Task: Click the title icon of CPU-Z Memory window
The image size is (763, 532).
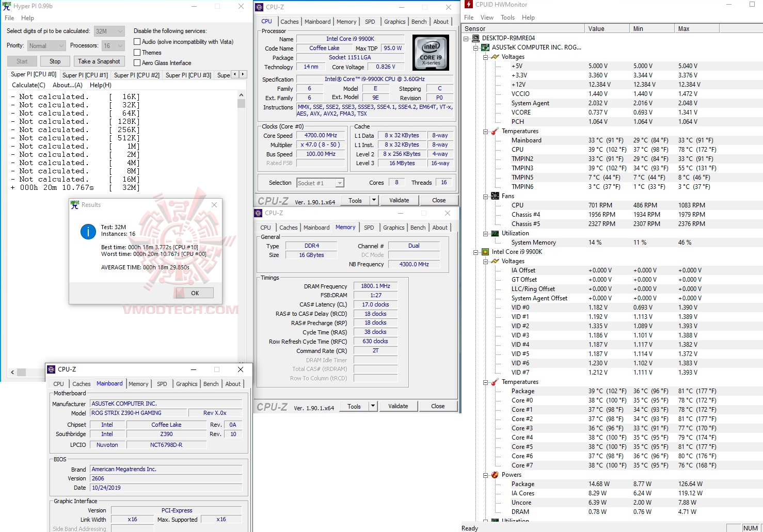Action: click(258, 213)
